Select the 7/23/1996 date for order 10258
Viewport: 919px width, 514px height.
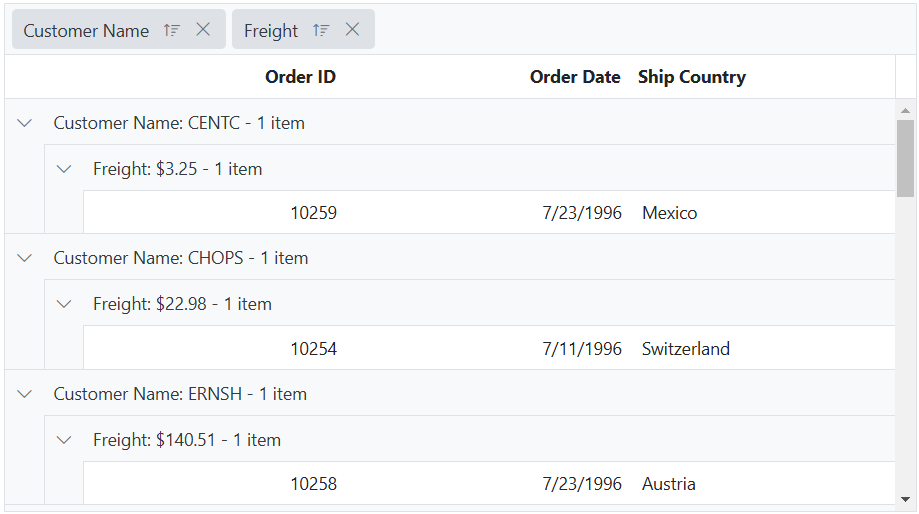click(582, 484)
